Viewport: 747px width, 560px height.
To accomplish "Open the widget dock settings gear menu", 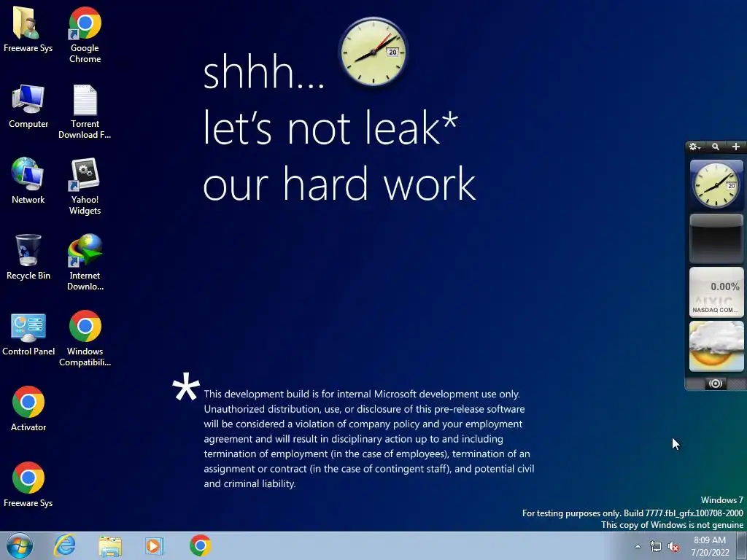I will pos(694,147).
